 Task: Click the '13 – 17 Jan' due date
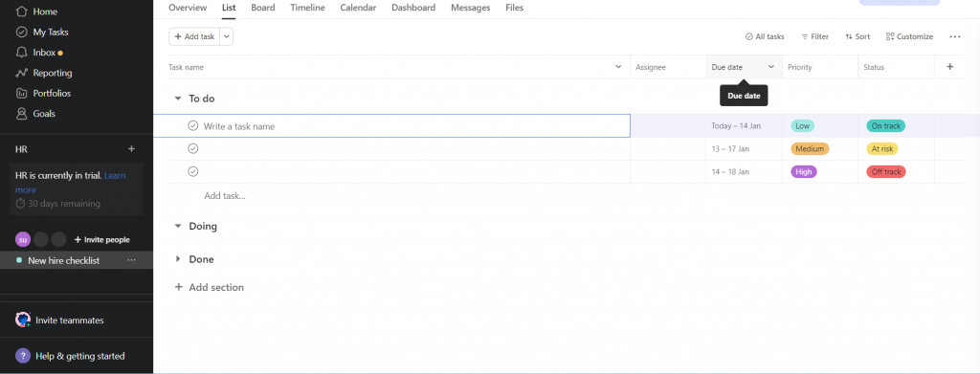coord(730,148)
